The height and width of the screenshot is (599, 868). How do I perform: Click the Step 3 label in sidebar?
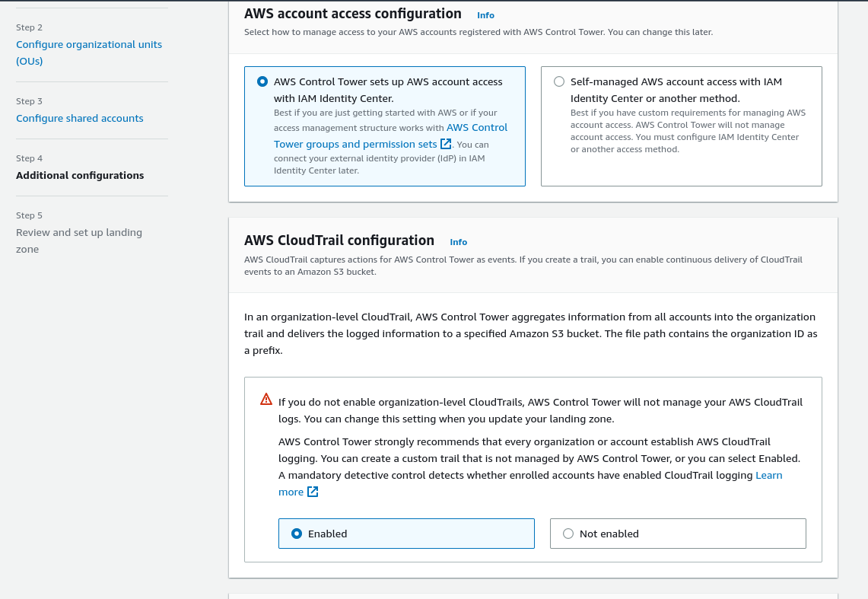coord(30,101)
